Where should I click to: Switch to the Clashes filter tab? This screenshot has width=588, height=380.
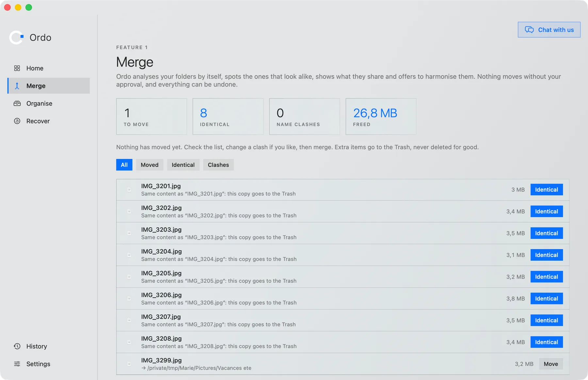click(219, 165)
